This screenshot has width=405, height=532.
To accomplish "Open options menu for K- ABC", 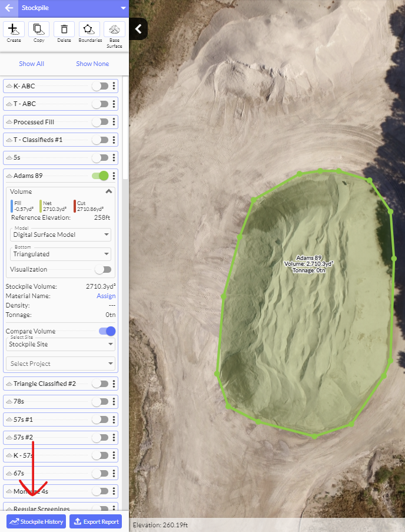I will click(x=114, y=86).
